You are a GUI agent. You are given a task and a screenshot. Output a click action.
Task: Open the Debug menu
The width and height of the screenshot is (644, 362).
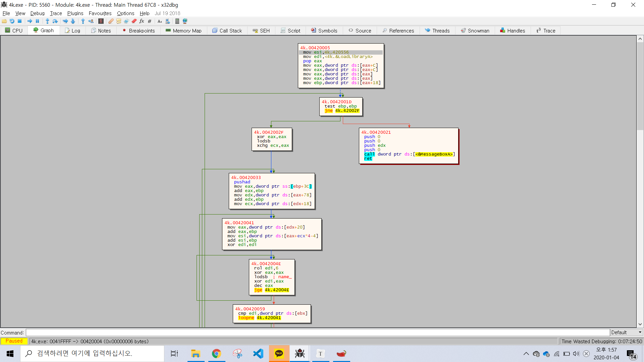[x=37, y=13]
